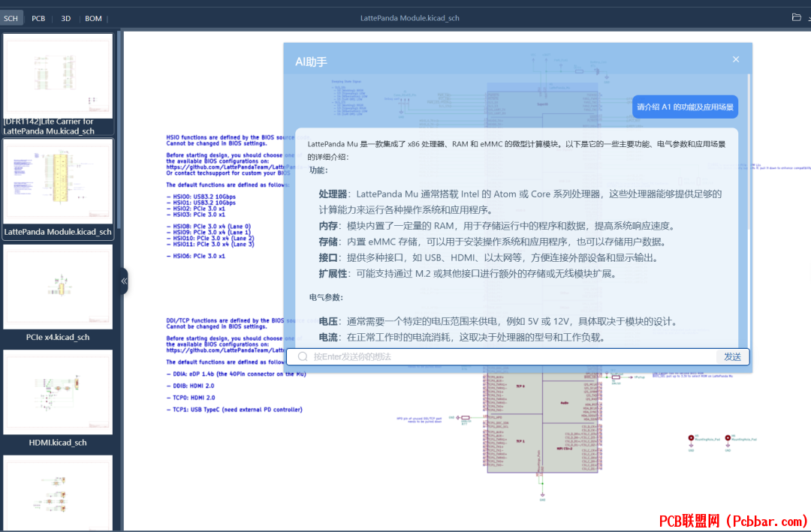Viewport: 811px width, 532px height.
Task: Switch to the SCH tab
Action: 11,18
